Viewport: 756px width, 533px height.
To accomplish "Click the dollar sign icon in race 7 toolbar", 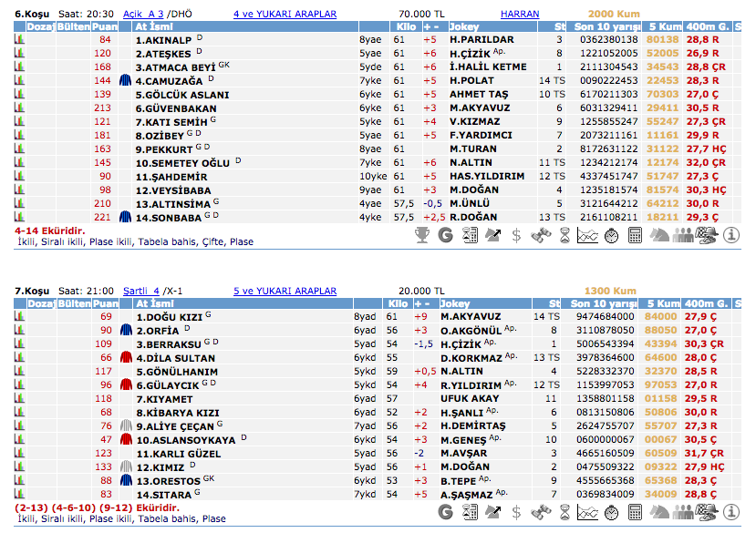I will (517, 512).
